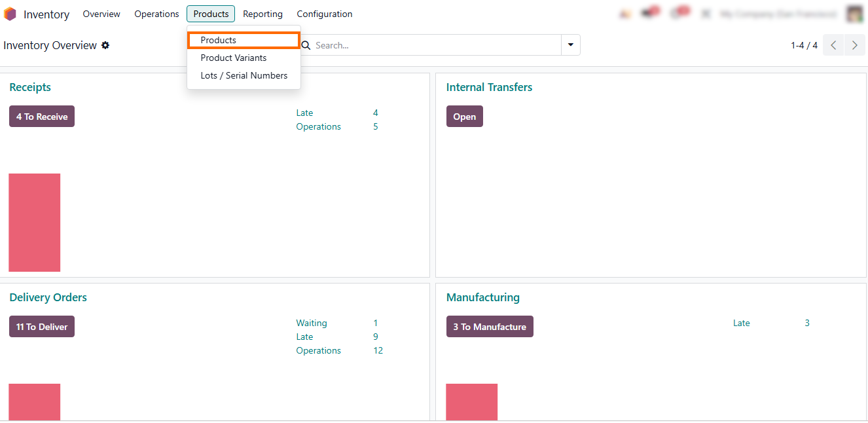The image size is (868, 423).
Task: Open the Reporting menu
Action: pos(262,14)
